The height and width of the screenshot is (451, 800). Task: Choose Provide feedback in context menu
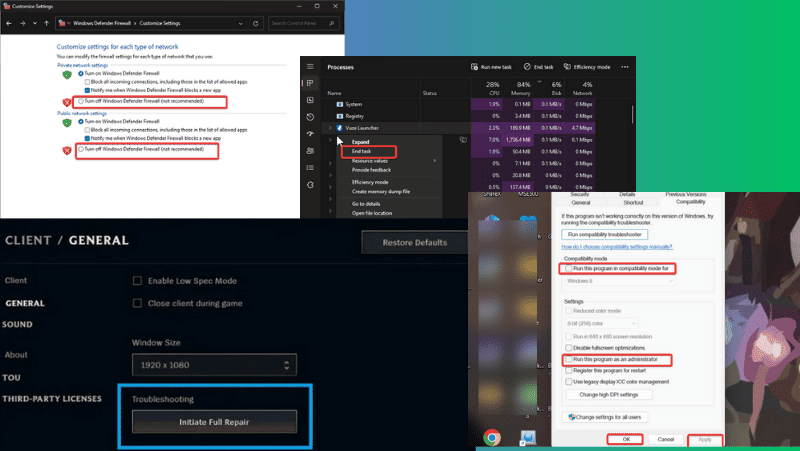coord(371,170)
